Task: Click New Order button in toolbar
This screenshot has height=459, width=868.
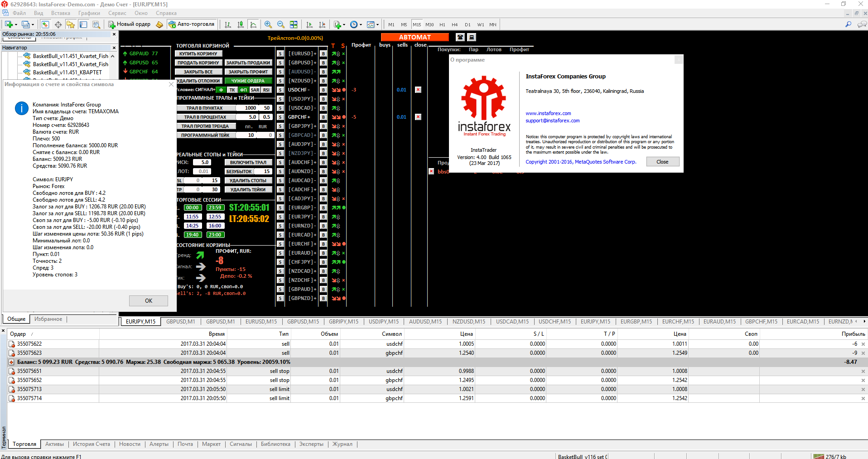Action: pos(129,24)
